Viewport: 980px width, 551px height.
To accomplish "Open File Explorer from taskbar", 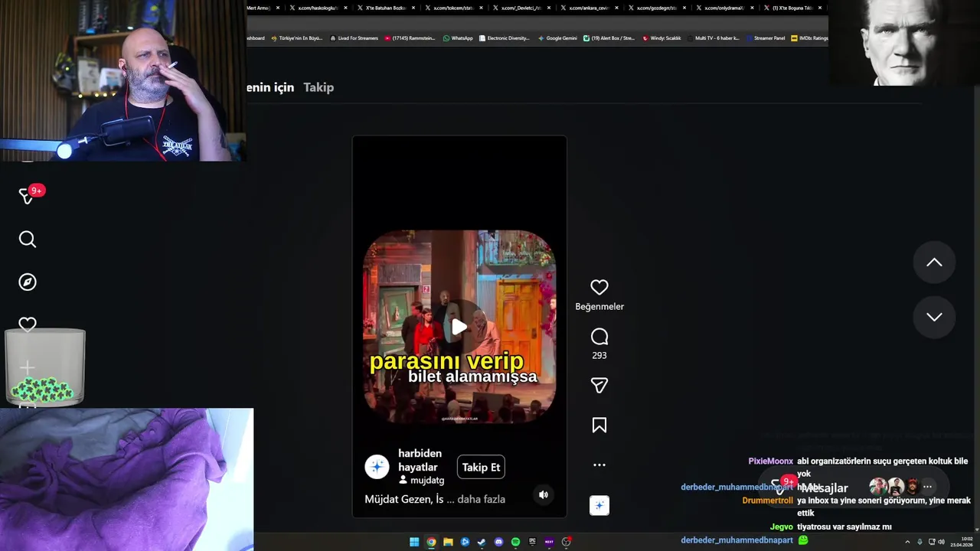I will (x=448, y=542).
